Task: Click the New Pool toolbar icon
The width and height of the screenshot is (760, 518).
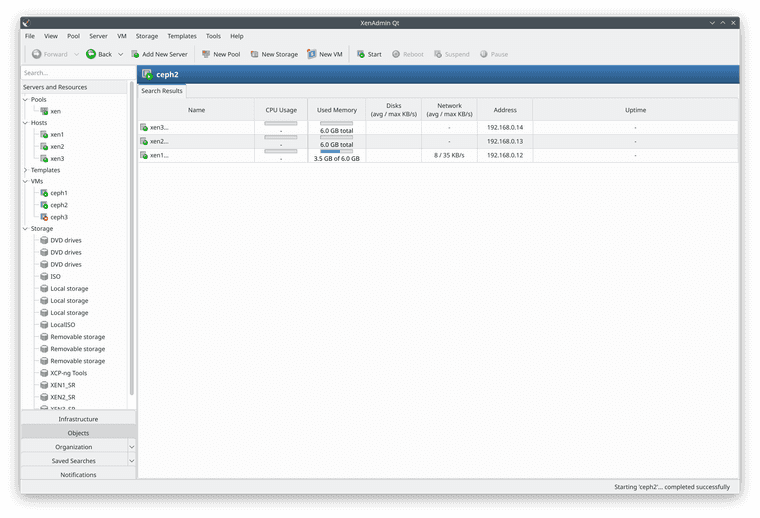Action: click(x=207, y=54)
